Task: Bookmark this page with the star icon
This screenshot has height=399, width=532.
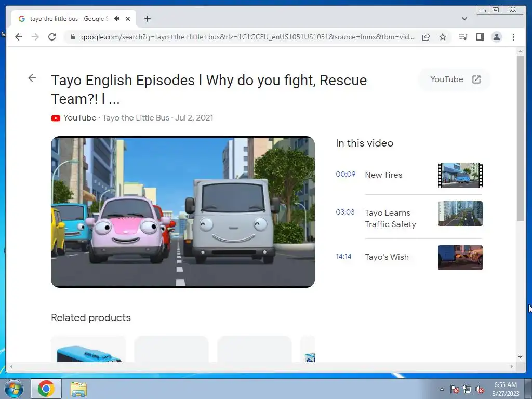Action: pos(443,37)
